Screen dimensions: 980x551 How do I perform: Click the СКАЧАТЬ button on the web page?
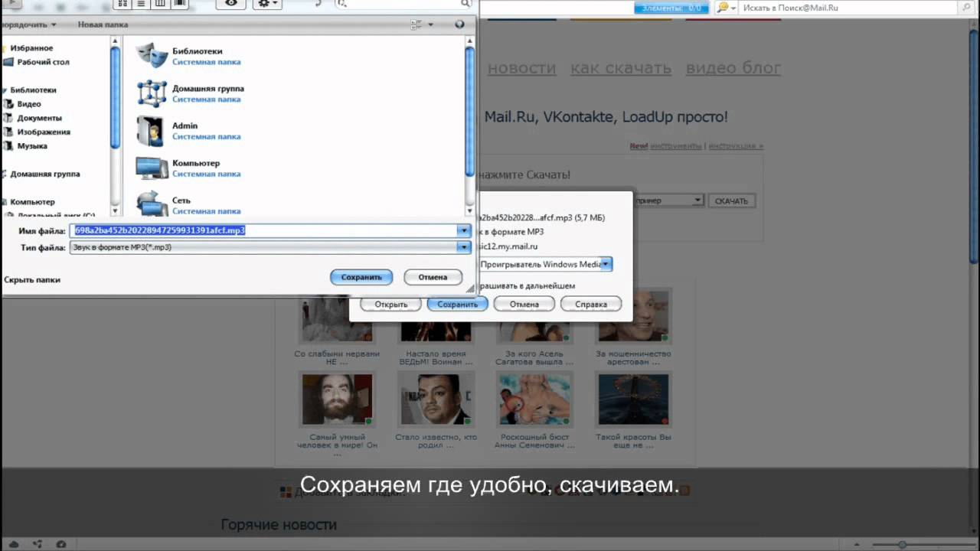click(x=731, y=201)
